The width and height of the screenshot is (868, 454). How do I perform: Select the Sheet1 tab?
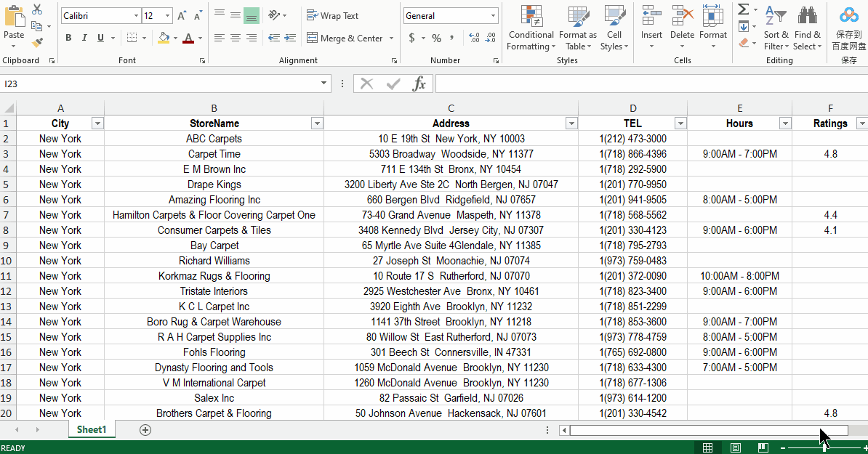[92, 430]
